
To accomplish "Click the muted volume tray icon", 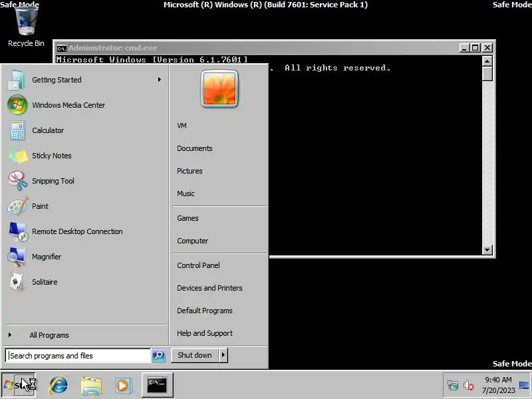I will (469, 386).
